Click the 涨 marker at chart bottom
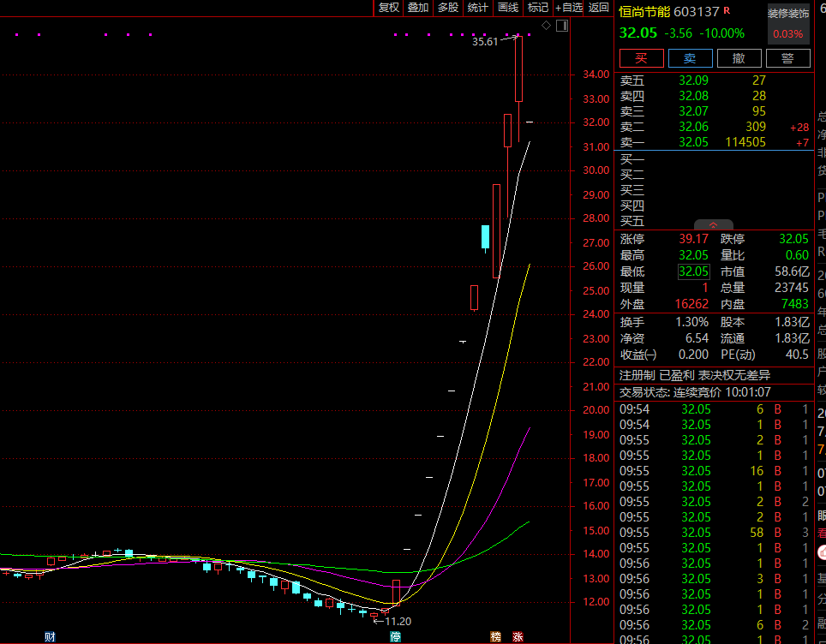 pyautogui.click(x=518, y=637)
